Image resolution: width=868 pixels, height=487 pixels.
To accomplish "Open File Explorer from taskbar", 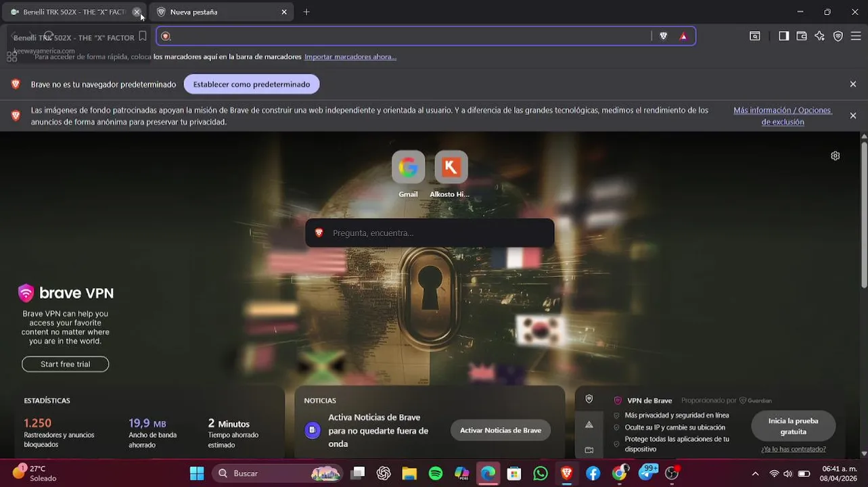I will point(409,473).
